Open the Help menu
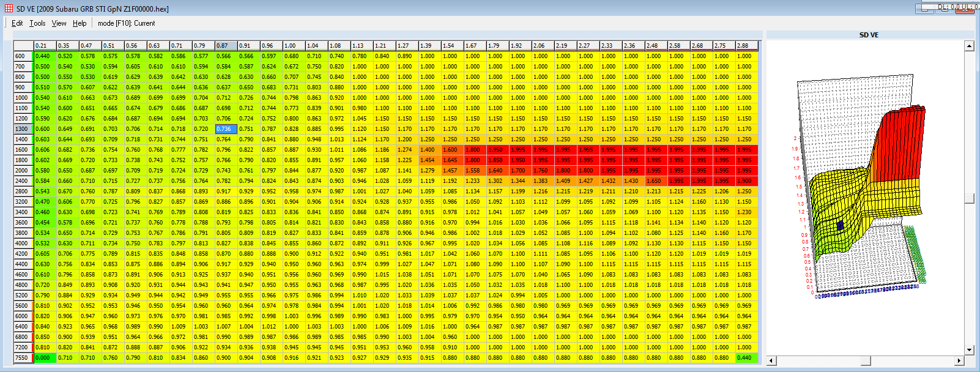Image resolution: width=980 pixels, height=372 pixels. [80, 23]
